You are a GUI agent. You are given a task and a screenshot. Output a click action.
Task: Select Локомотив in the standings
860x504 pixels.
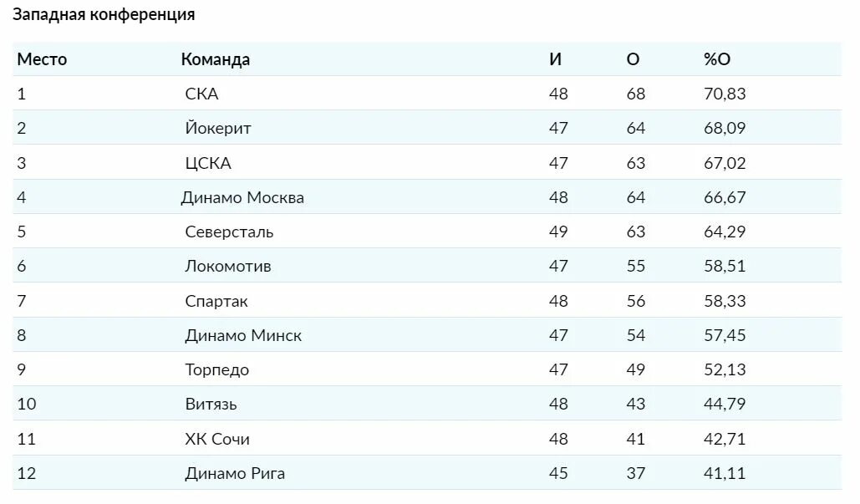pyautogui.click(x=227, y=266)
